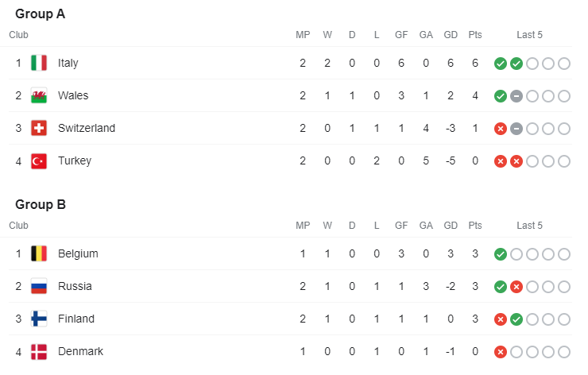Image resolution: width=588 pixels, height=375 pixels.
Task: Click the Last 5 header in Group B
Action: 529,226
